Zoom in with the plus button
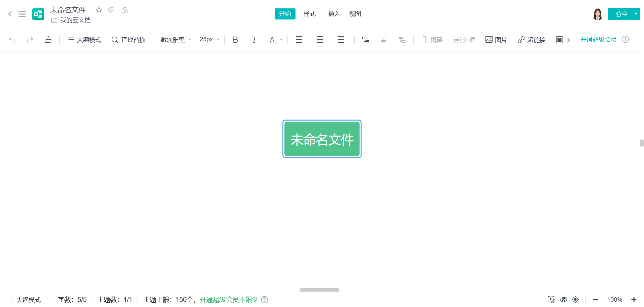This screenshot has height=307, width=644. click(634, 300)
